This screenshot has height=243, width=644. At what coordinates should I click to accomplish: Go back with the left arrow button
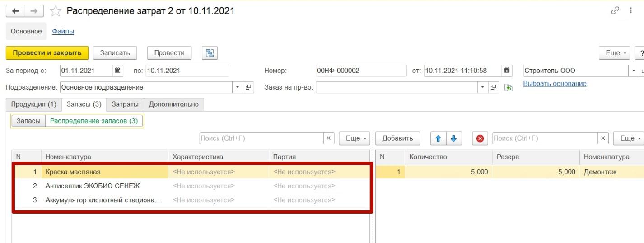coord(15,10)
